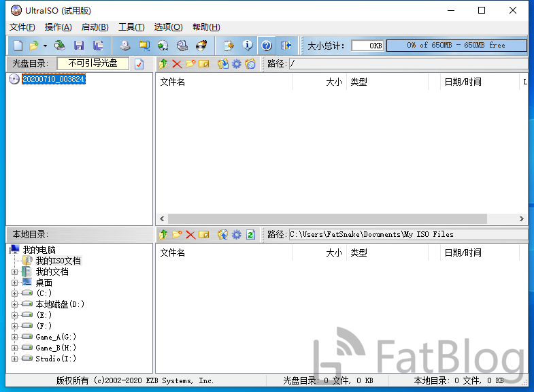Click the boot file checkmark icon beside 不可引导光盘
The width and height of the screenshot is (534, 392).
139,64
